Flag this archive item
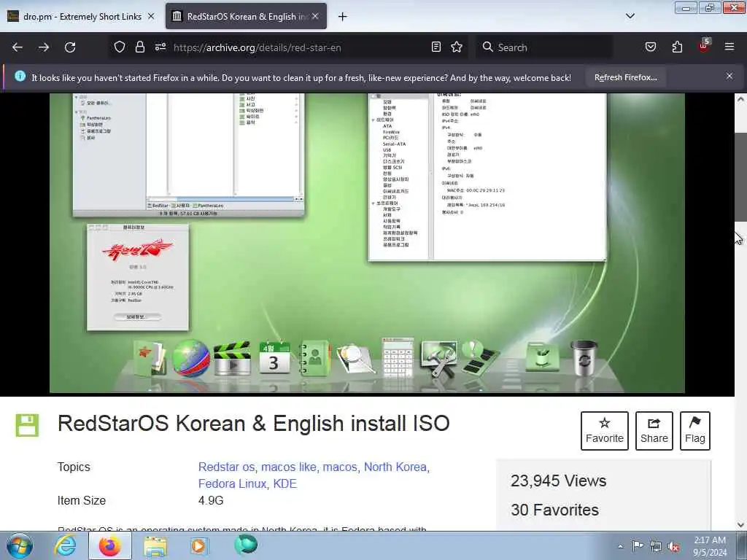 coord(694,430)
